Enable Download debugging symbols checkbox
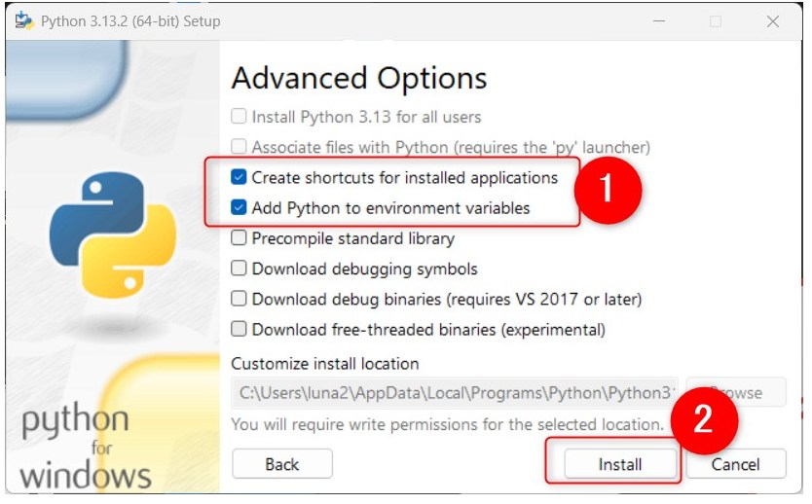Screen dimensions: 812x504 [239, 269]
